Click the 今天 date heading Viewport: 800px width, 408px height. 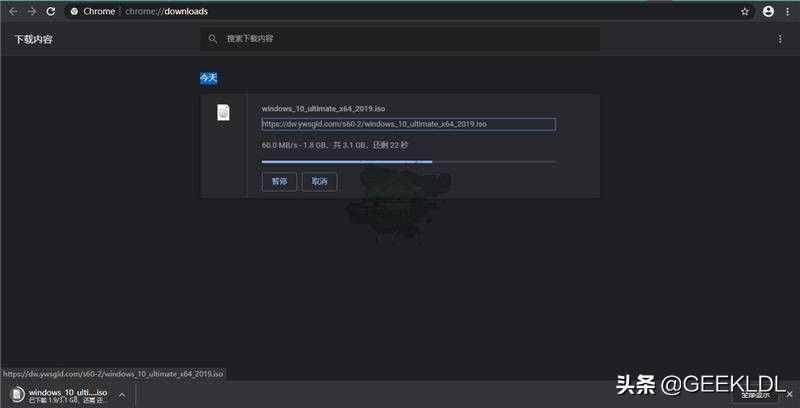pyautogui.click(x=208, y=78)
